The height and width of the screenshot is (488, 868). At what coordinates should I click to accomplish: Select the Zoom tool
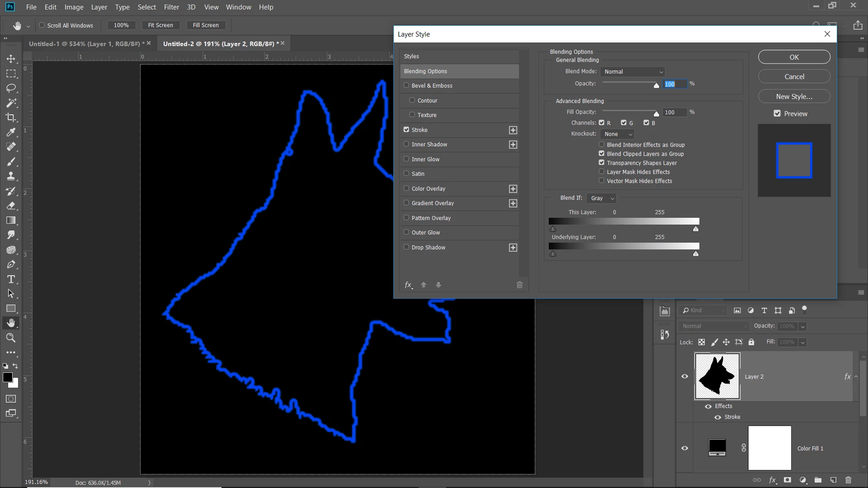click(11, 338)
